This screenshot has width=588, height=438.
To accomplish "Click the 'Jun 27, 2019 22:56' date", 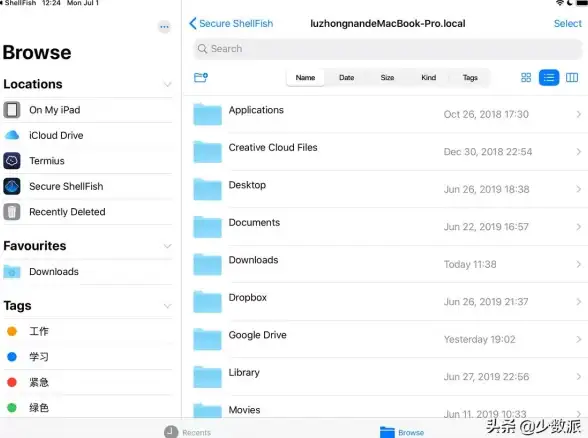I will point(486,377).
